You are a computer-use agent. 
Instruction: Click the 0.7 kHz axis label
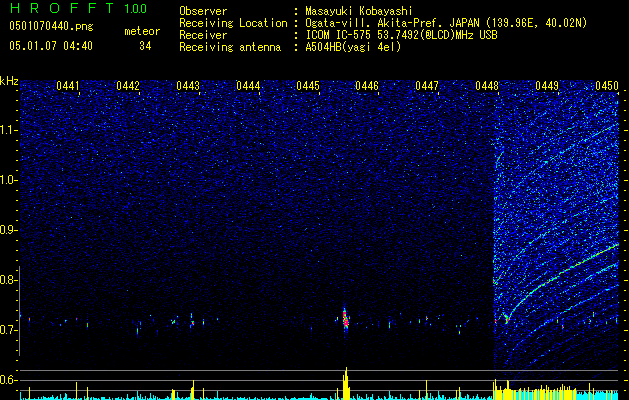point(8,330)
